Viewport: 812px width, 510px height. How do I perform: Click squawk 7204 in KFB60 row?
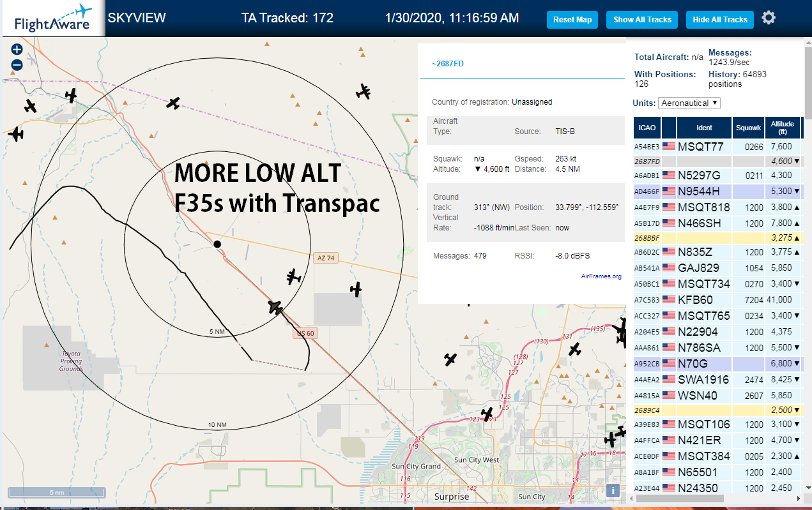pyautogui.click(x=754, y=300)
